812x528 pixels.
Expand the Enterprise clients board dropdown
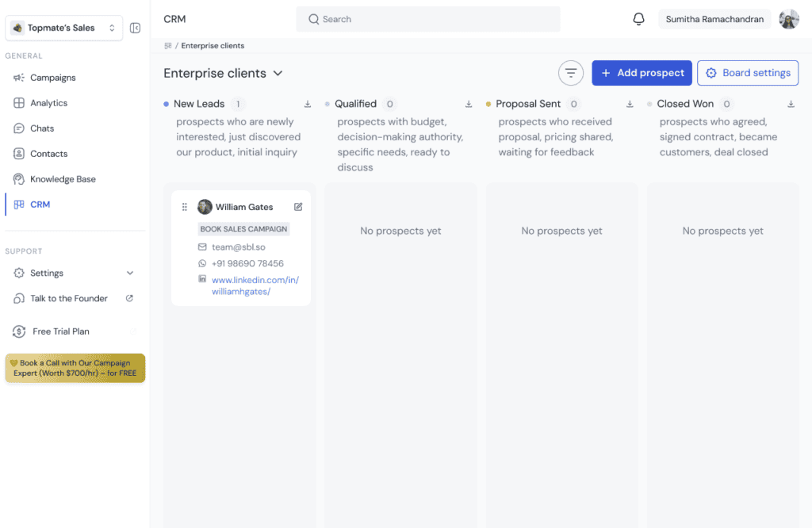(278, 73)
